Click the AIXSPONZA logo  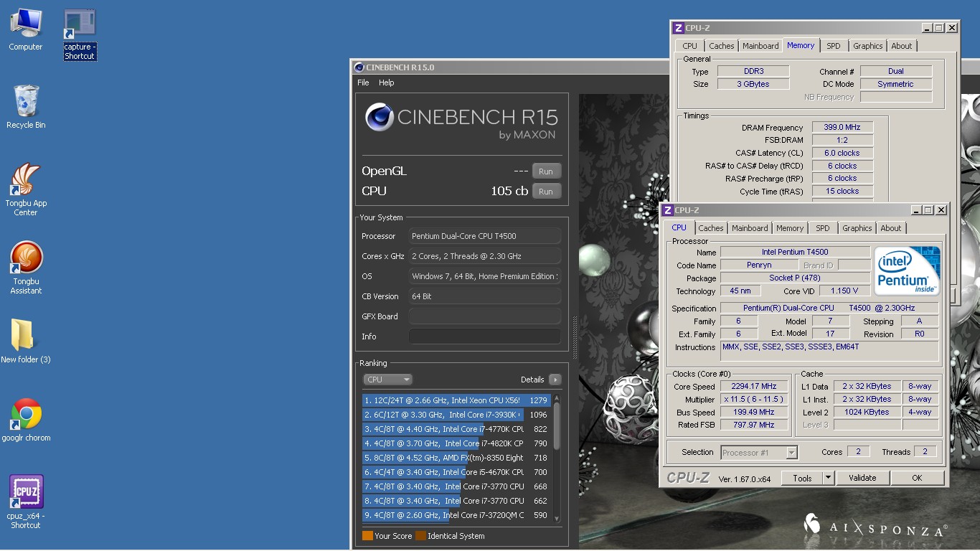(875, 525)
